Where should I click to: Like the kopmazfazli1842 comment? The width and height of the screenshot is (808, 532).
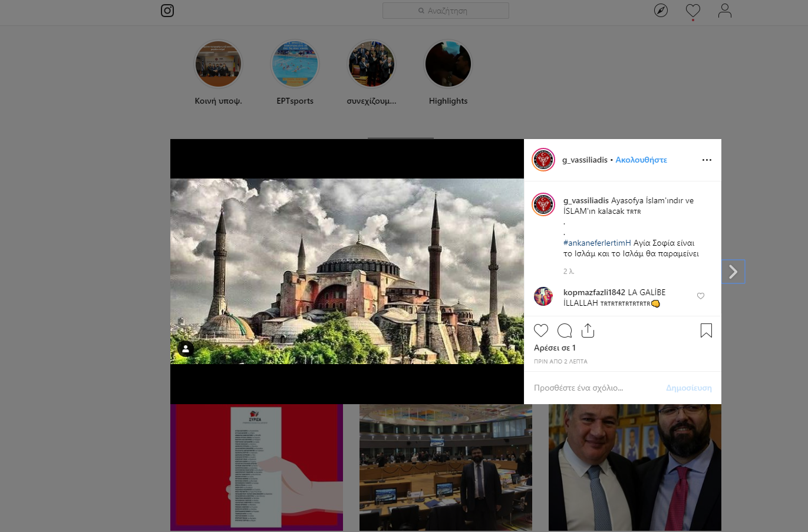(701, 296)
